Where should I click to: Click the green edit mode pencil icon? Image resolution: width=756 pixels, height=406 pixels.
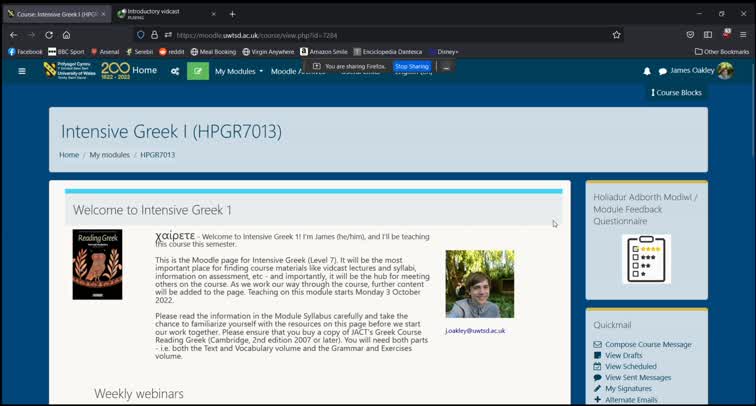[198, 71]
